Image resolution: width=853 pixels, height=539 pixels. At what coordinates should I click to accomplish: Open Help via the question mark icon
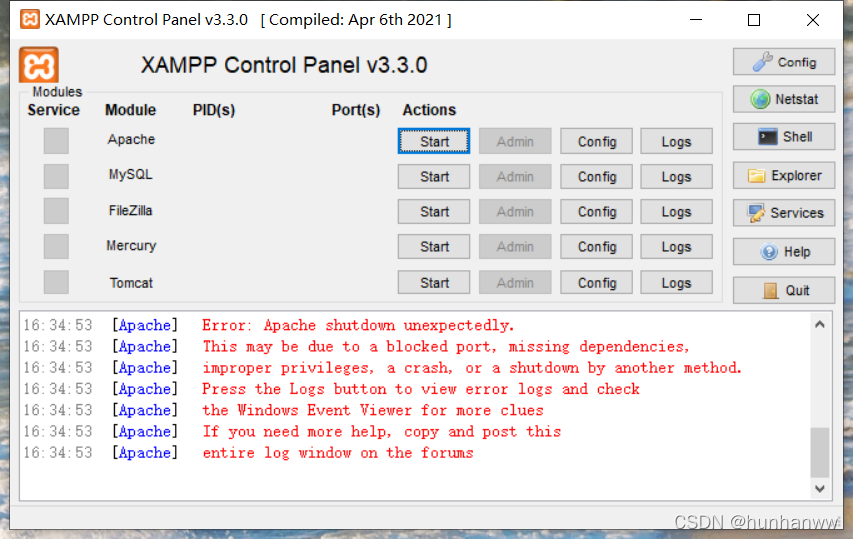[769, 252]
